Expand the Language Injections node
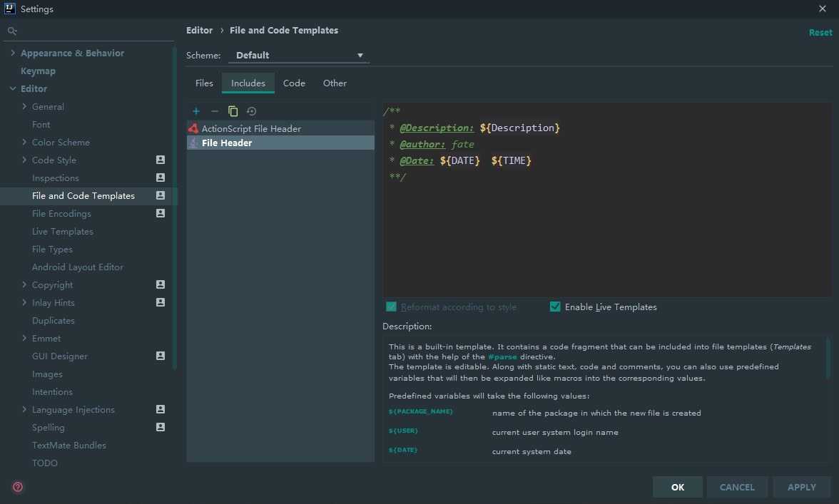Image resolution: width=839 pixels, height=504 pixels. pos(24,409)
